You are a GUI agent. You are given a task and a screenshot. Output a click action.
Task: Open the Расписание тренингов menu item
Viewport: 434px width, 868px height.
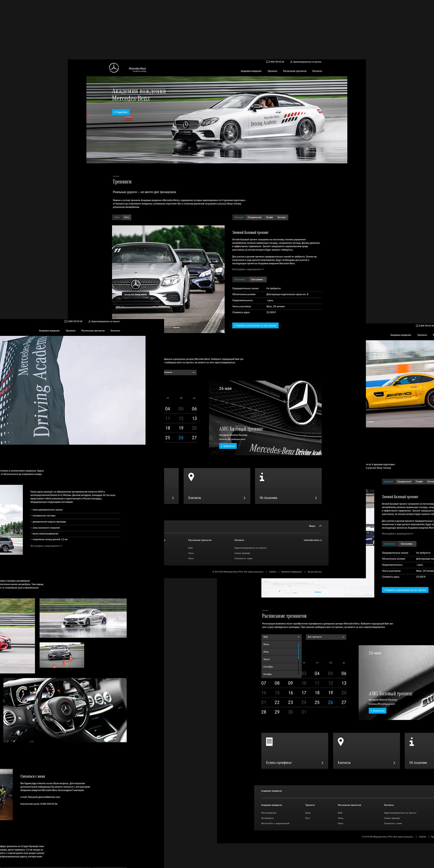(x=295, y=71)
